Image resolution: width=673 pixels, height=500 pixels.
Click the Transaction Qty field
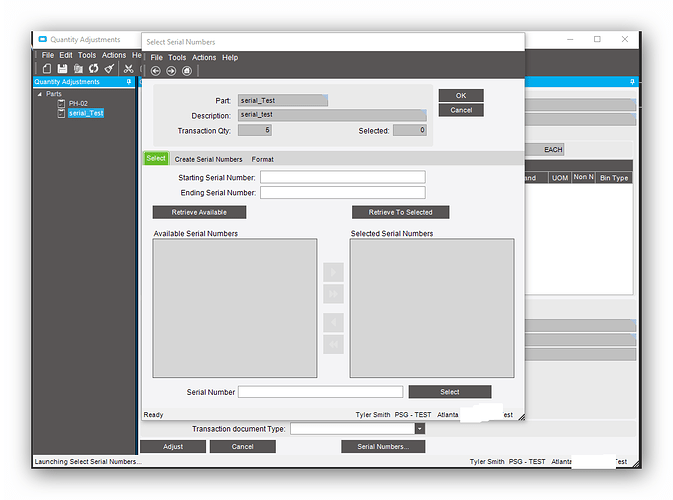[255, 130]
